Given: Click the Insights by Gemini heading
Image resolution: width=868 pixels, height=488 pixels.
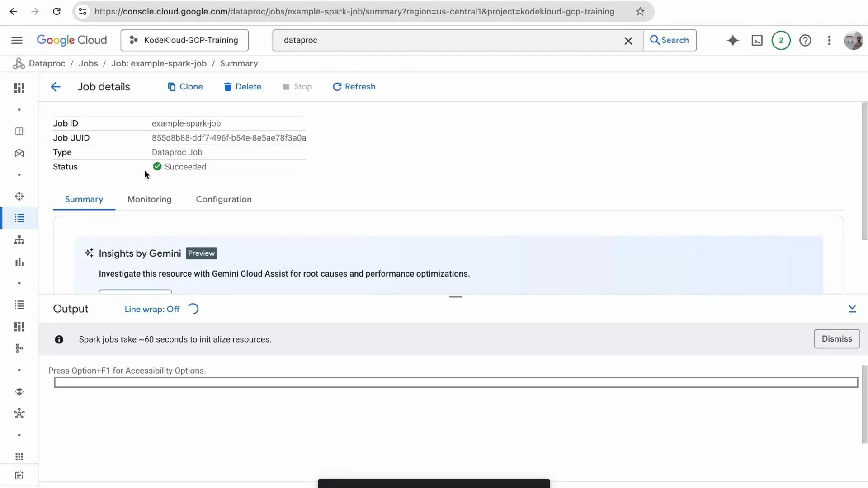Looking at the screenshot, I should click(140, 253).
